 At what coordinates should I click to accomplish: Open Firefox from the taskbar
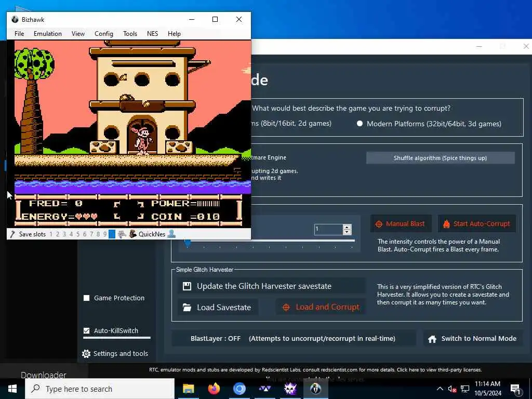(214, 389)
